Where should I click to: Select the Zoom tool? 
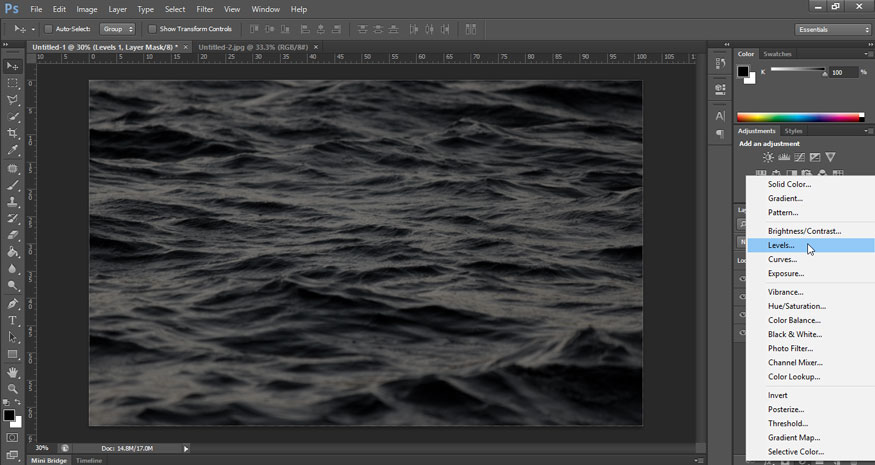point(12,389)
